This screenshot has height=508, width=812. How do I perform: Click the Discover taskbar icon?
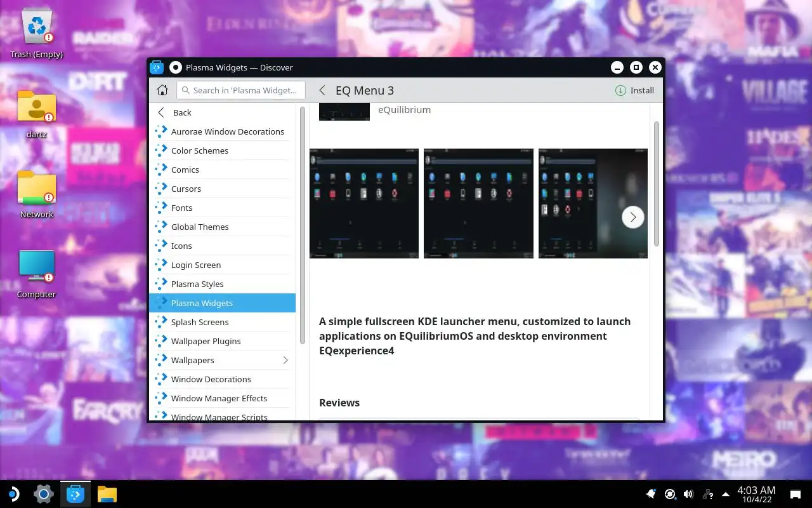tap(75, 493)
